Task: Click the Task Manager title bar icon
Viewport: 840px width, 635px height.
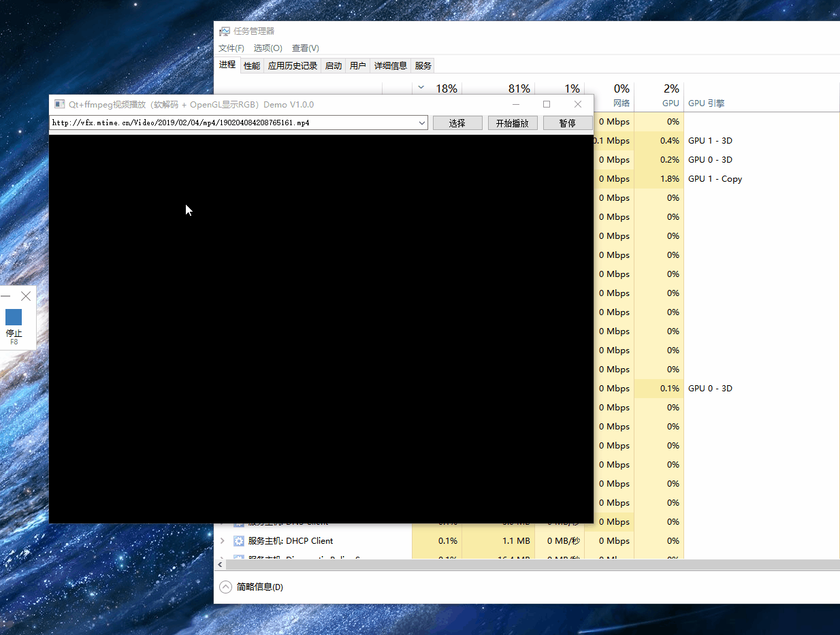Action: pyautogui.click(x=224, y=31)
